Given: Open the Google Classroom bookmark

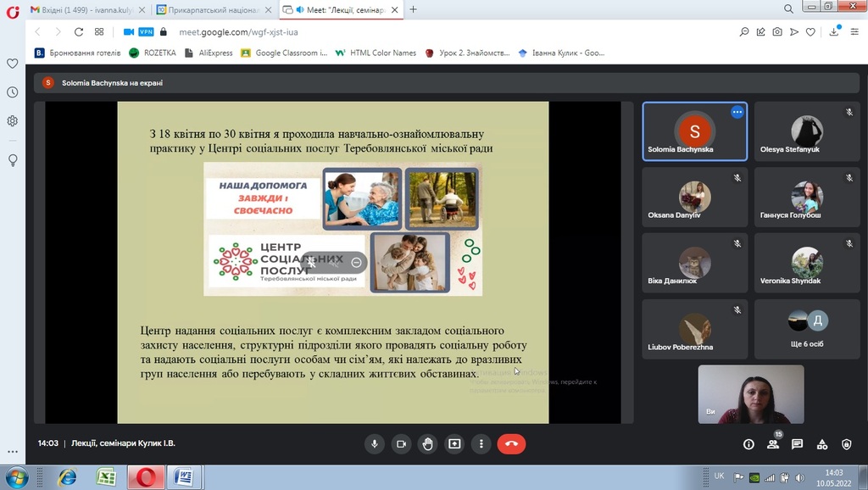Looking at the screenshot, I should click(x=285, y=53).
